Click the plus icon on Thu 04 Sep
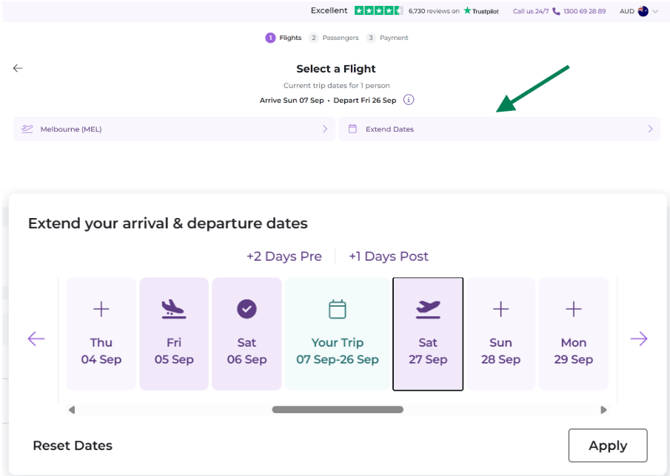 tap(101, 309)
